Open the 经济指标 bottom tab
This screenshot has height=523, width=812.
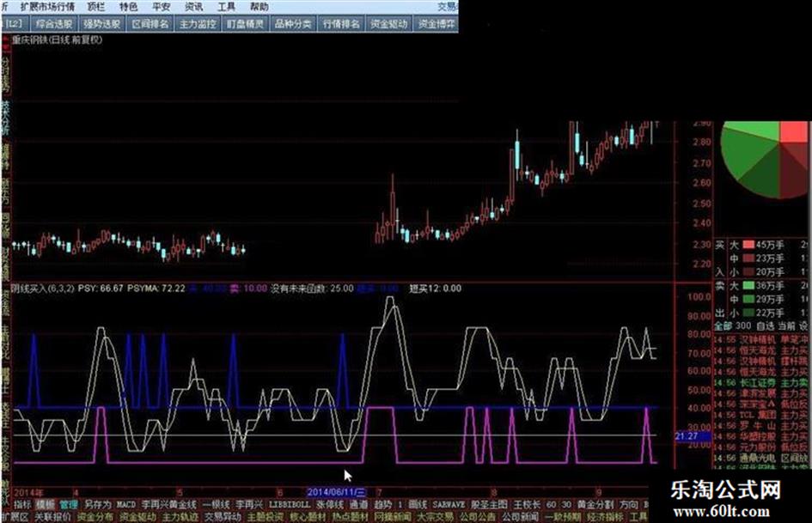click(606, 517)
